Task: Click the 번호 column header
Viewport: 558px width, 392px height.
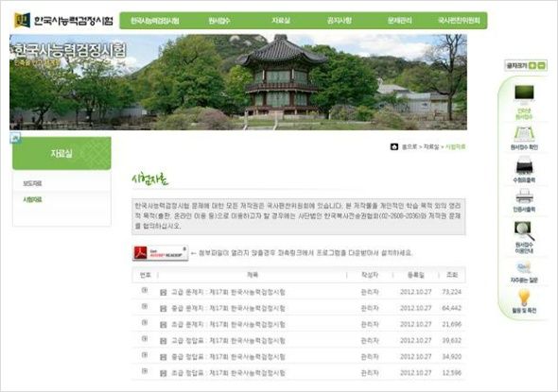Action: (146, 275)
